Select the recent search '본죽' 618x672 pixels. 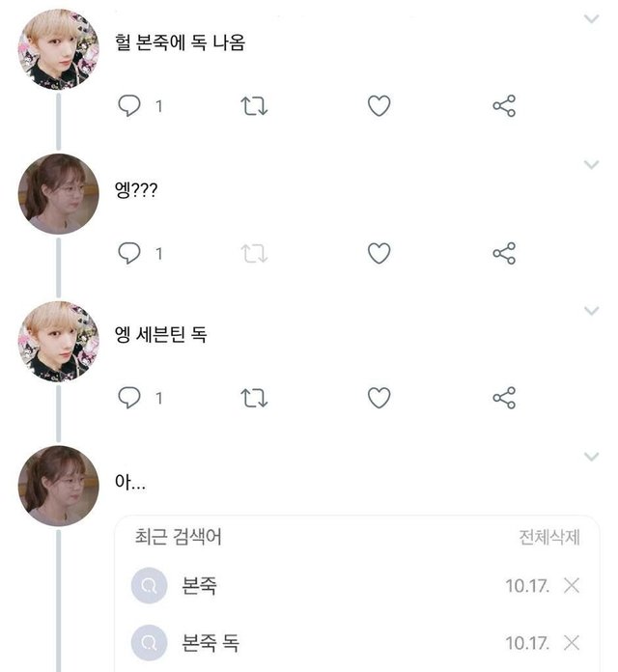[199, 585]
